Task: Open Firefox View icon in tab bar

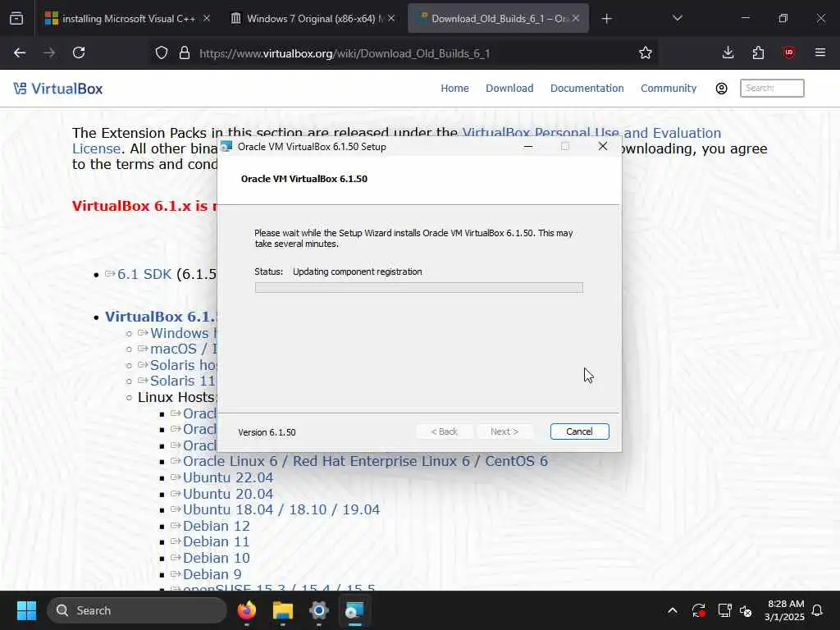Action: (x=16, y=19)
